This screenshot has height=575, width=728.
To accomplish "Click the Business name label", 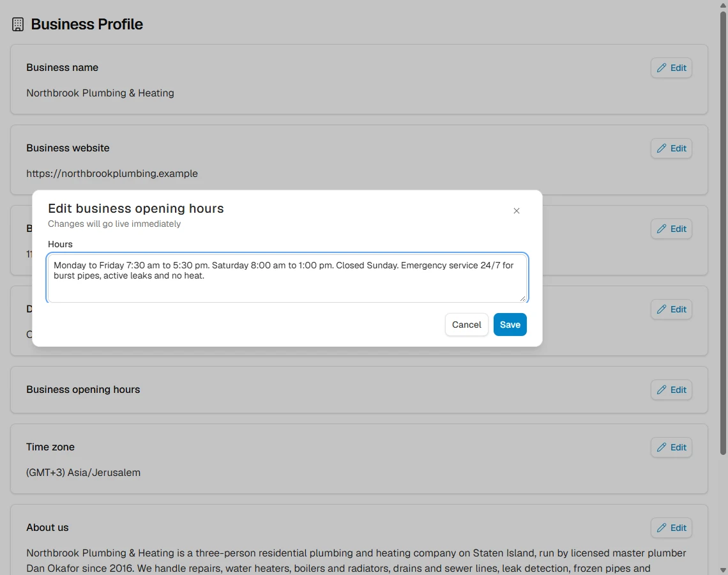I will point(62,67).
